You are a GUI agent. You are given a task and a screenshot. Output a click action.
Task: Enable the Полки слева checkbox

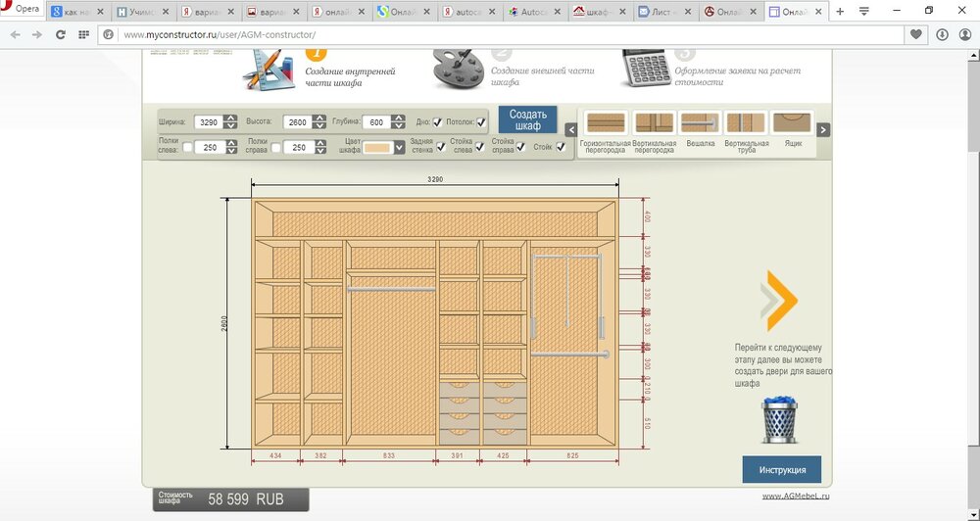coord(186,148)
